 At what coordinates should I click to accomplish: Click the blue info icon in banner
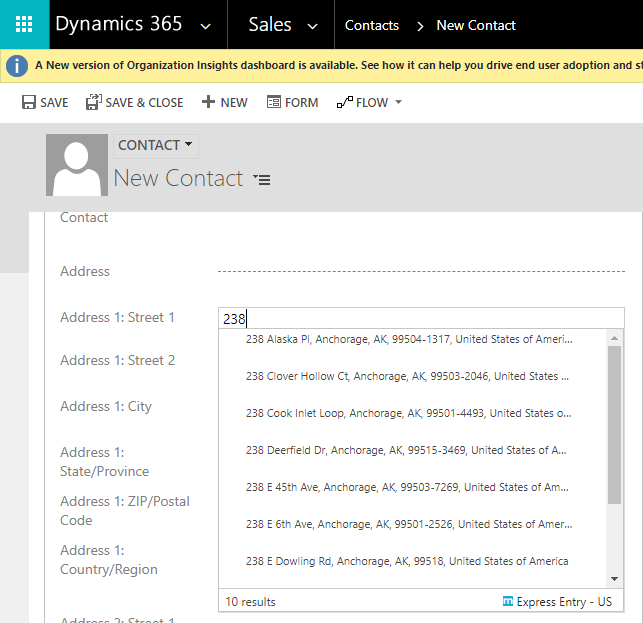tap(16, 66)
